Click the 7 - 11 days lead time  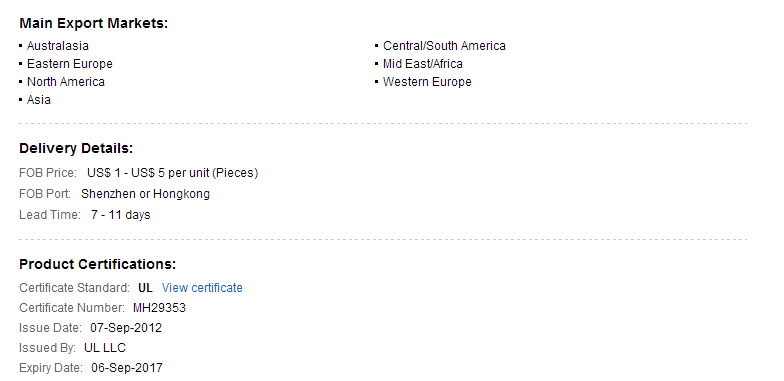[x=120, y=215]
